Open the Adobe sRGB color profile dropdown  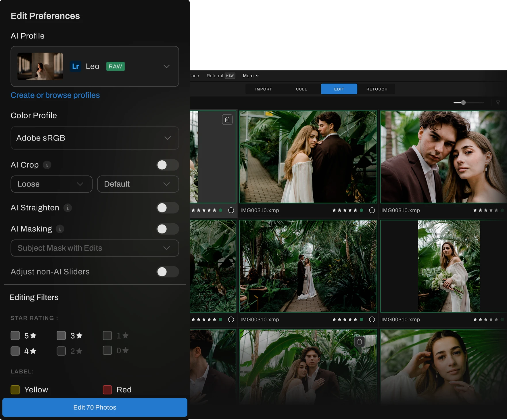[95, 138]
